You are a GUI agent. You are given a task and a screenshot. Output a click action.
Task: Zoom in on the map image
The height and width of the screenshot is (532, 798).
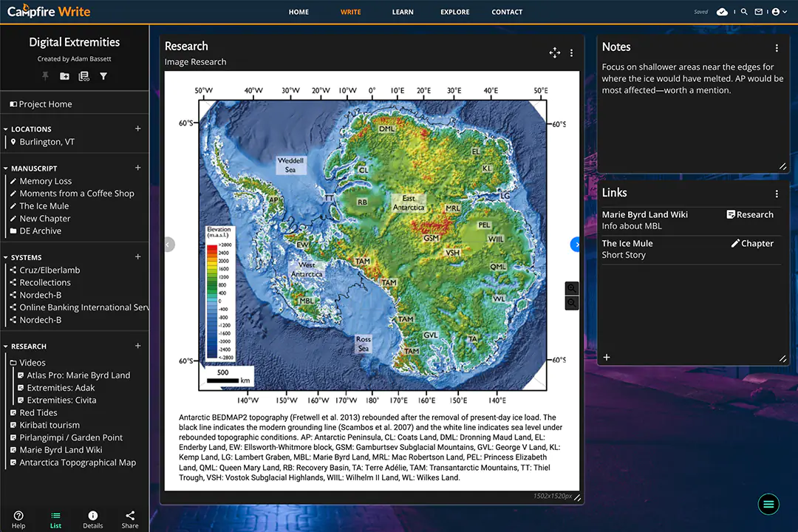[x=571, y=288]
